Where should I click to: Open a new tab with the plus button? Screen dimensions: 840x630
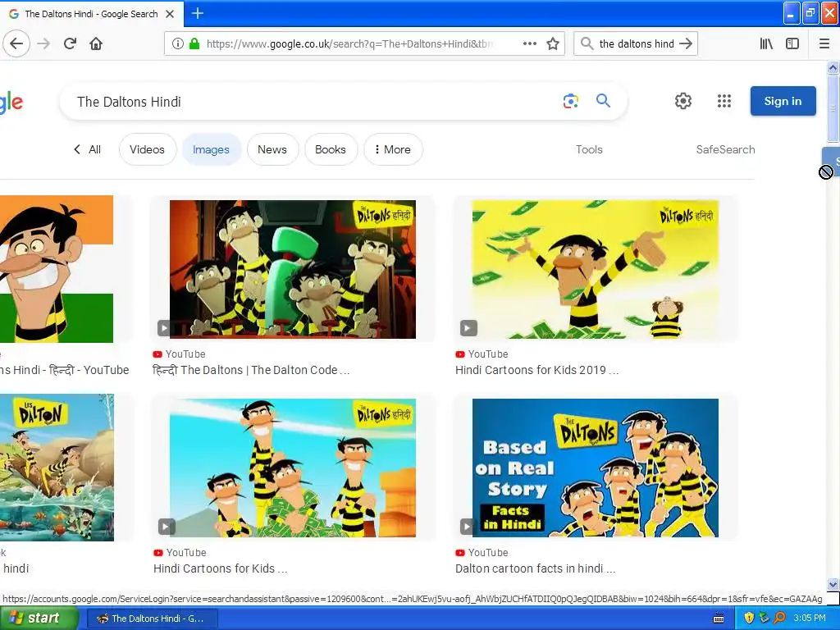tap(197, 13)
